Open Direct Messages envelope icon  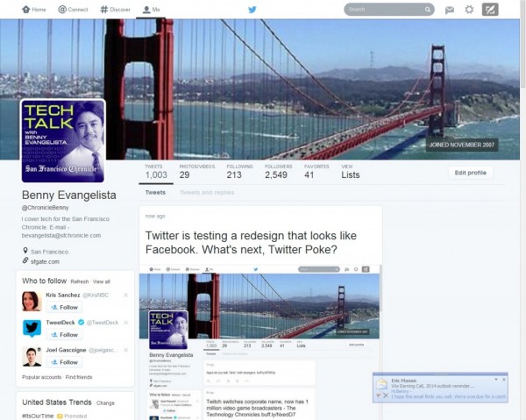click(x=450, y=10)
